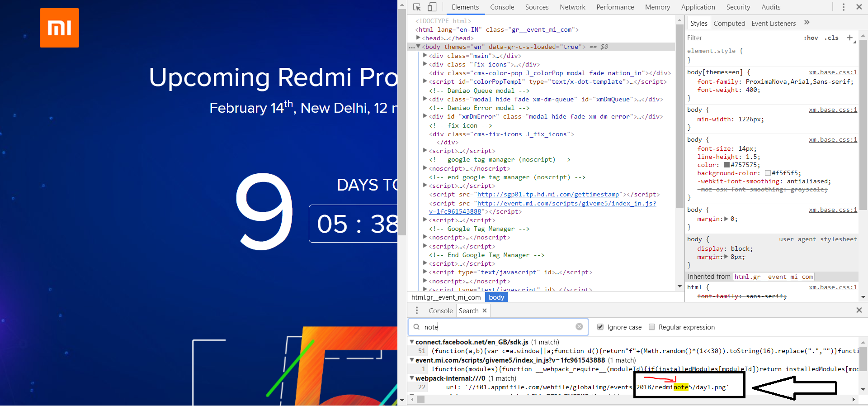Expand the head element node
This screenshot has width=868, height=406.
point(418,38)
